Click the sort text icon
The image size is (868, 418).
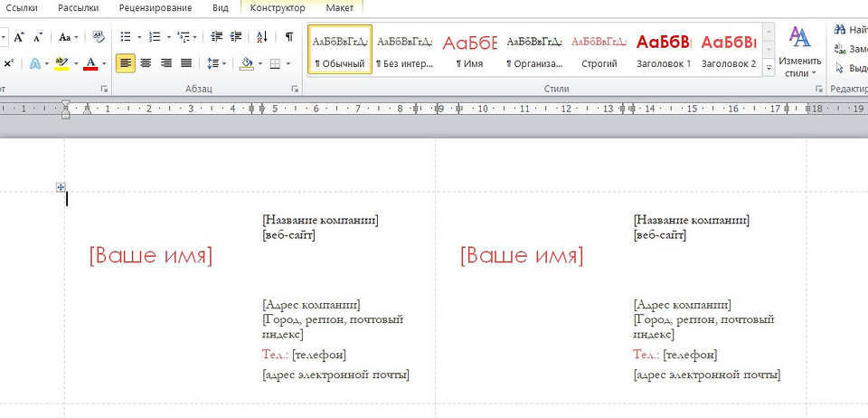(x=262, y=37)
